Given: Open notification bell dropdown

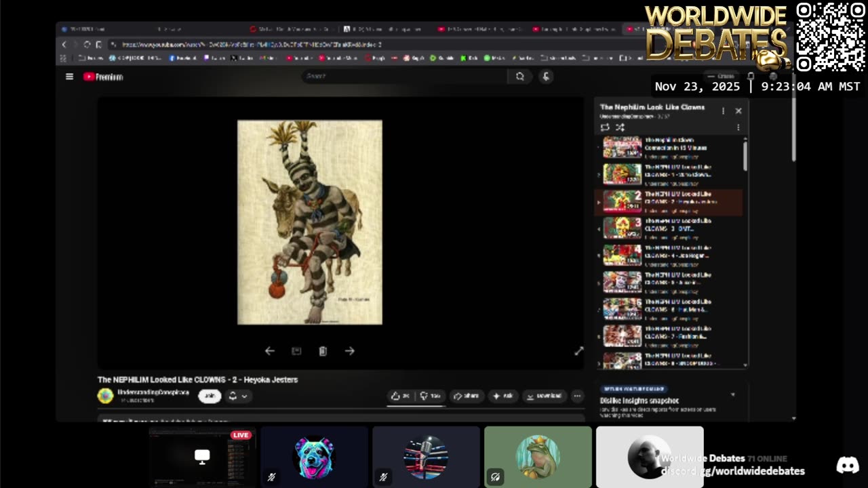Looking at the screenshot, I should (237, 396).
